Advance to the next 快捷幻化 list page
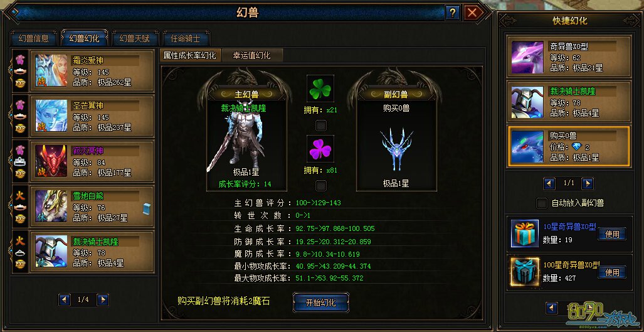The width and height of the screenshot is (644, 332). coord(588,183)
